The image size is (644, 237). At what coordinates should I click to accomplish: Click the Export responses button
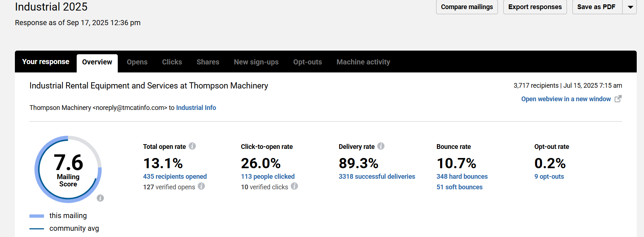[535, 7]
